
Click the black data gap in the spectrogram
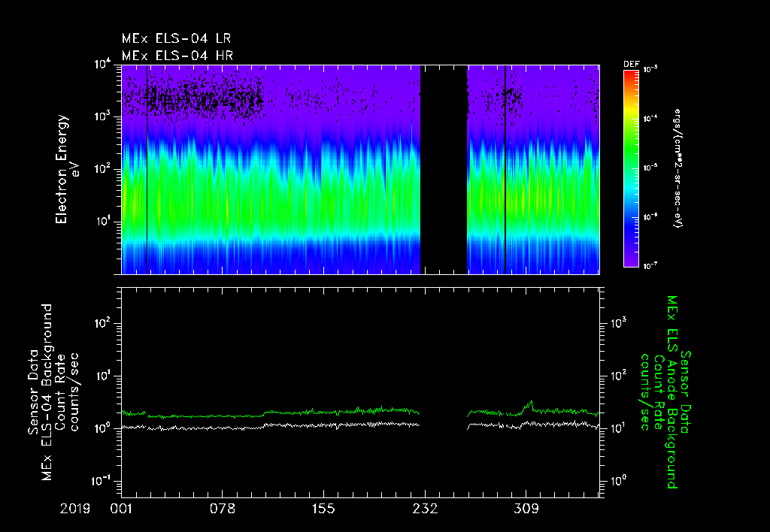click(444, 169)
